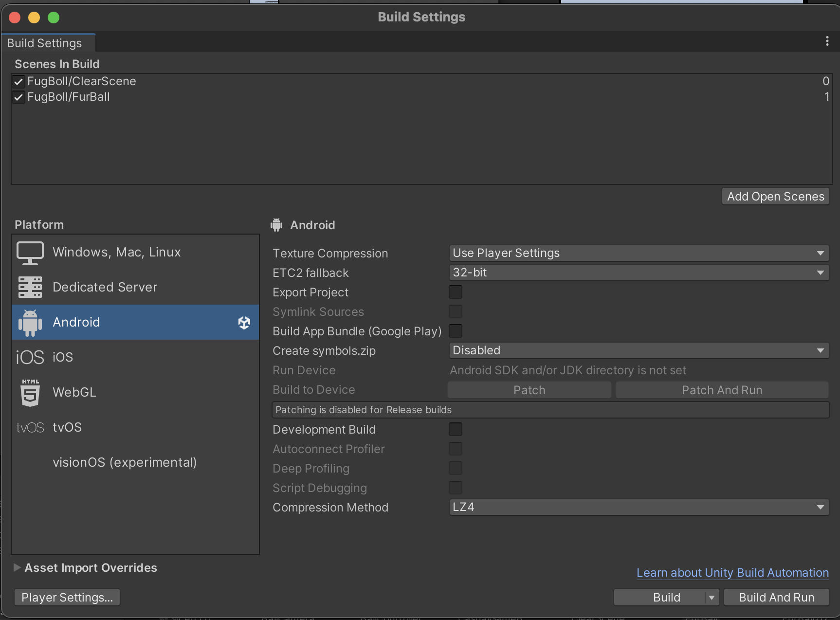
Task: Select the FugBoll/FurBall scene row
Action: click(x=421, y=97)
